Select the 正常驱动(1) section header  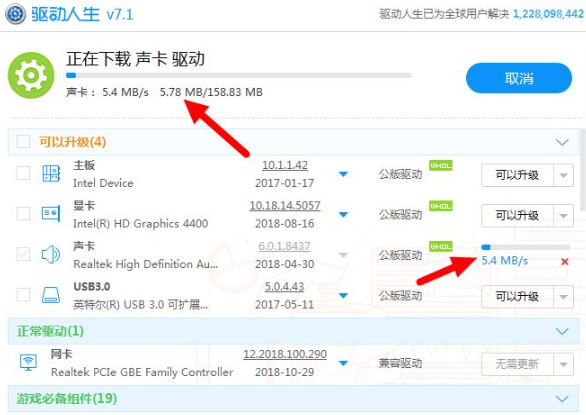click(x=293, y=331)
